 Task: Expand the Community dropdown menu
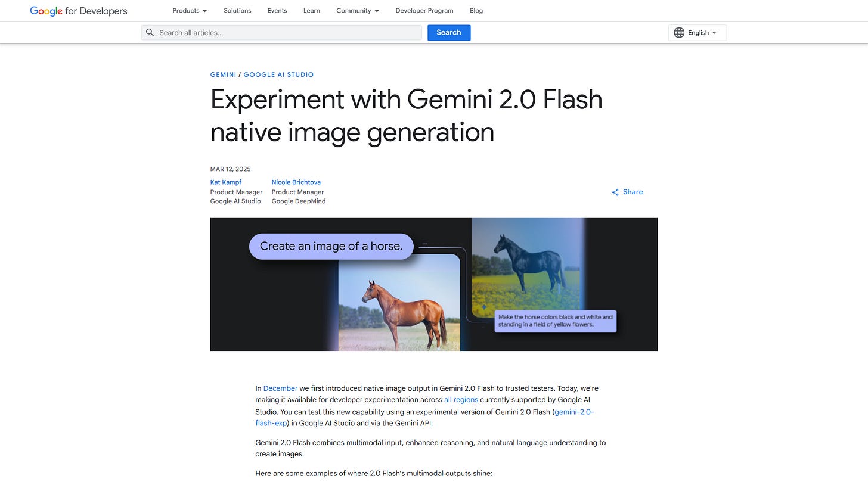tap(358, 11)
